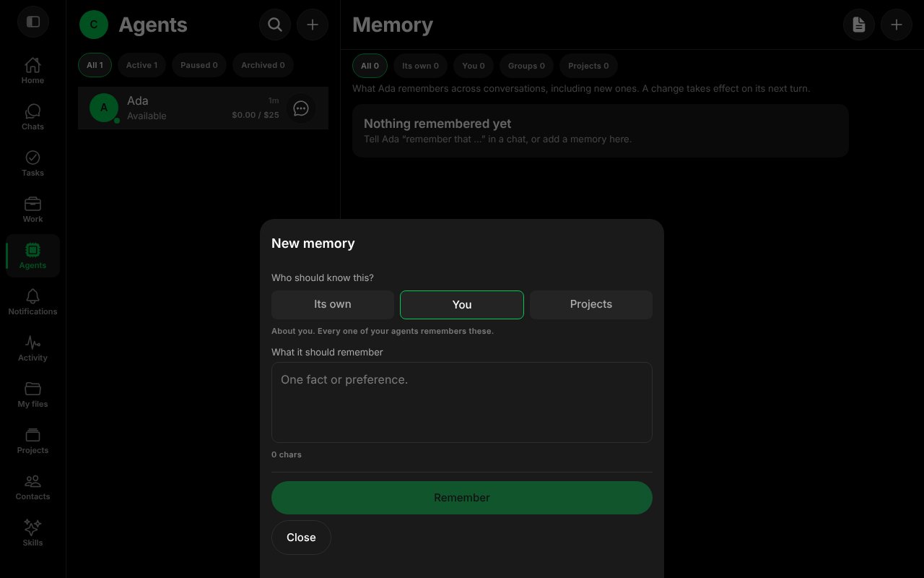Show All 0 memories filter
Viewport: 924px width, 578px height.
pyautogui.click(x=370, y=66)
